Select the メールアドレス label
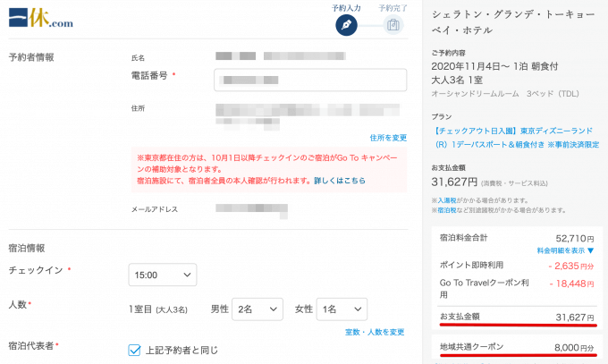This screenshot has width=608, height=364. click(155, 209)
